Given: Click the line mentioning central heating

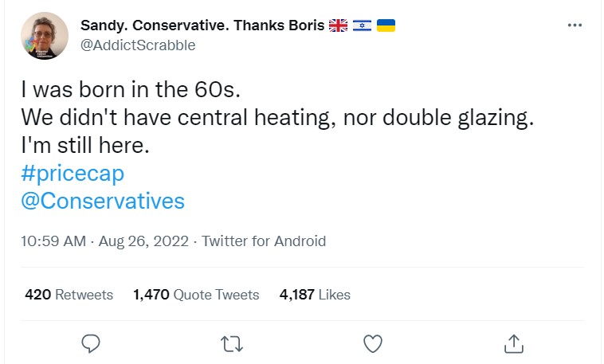Looking at the screenshot, I should click(x=276, y=119).
